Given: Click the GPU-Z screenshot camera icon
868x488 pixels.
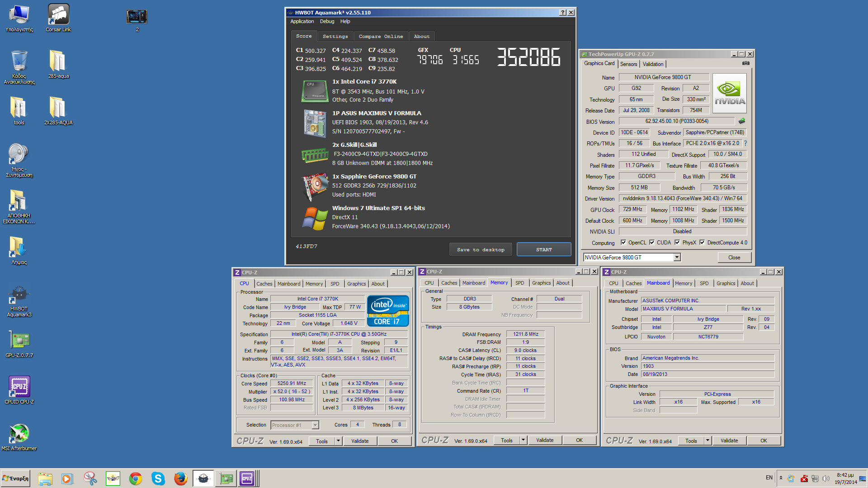Looking at the screenshot, I should pos(746,63).
